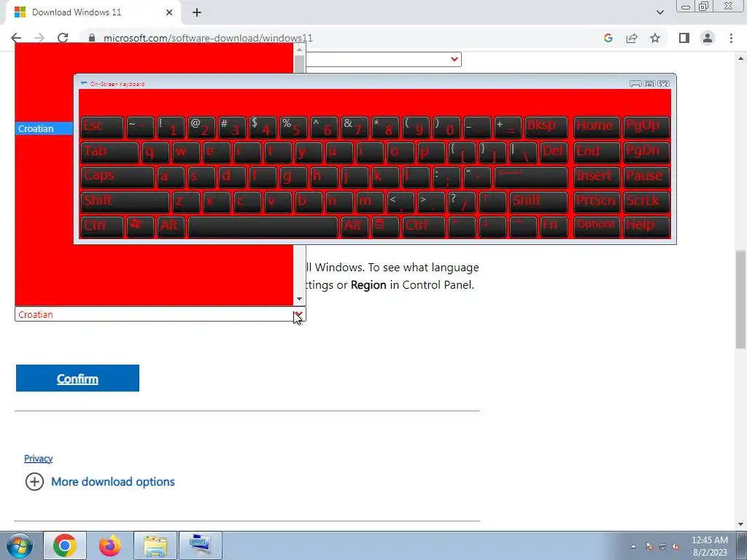This screenshot has height=560, width=747.
Task: Toggle the left Shift key on the on-screen keyboard
Action: 125,201
